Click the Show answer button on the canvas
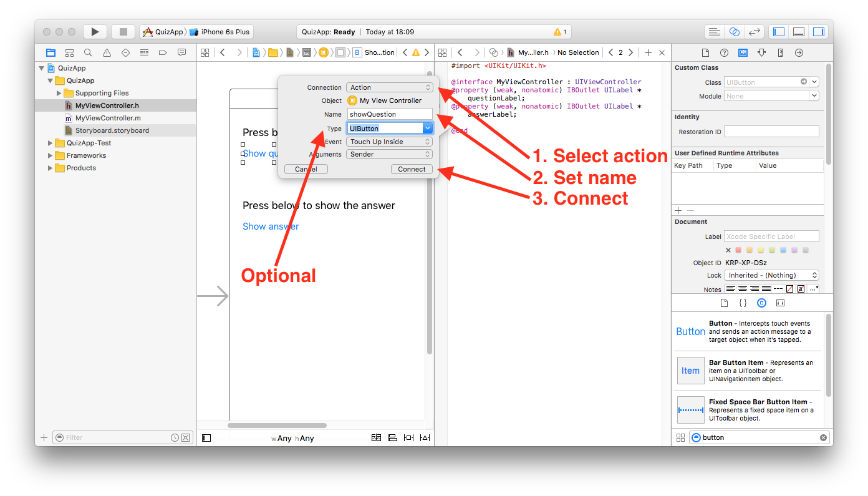Viewport: 868px width, 496px height. point(271,226)
